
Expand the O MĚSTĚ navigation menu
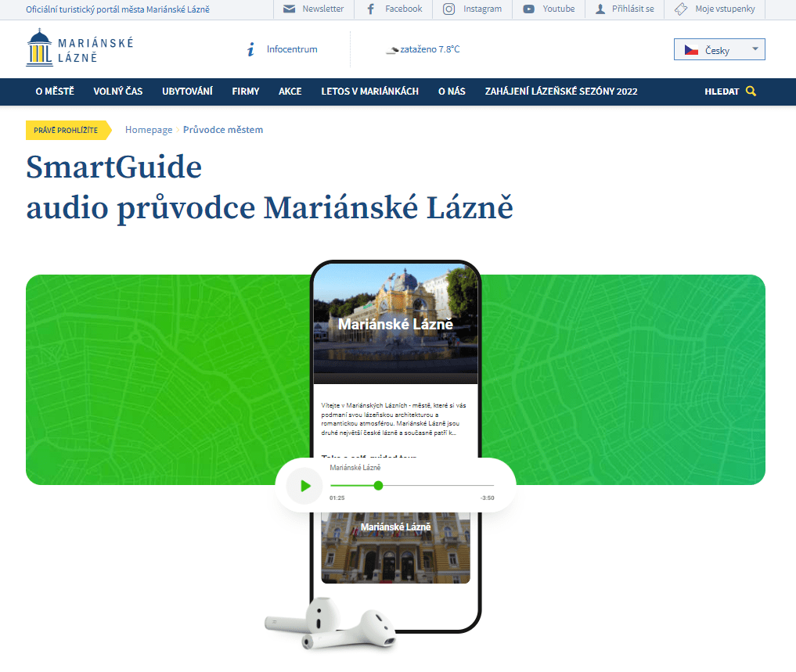[54, 92]
